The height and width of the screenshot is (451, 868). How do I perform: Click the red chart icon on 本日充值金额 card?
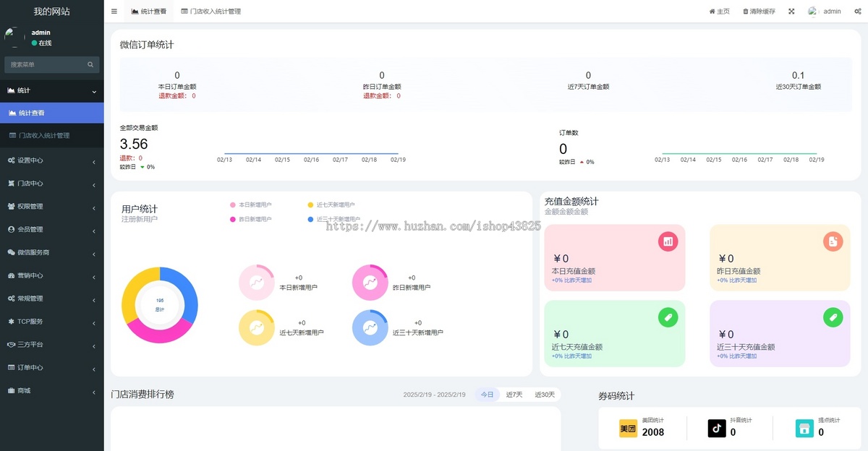[x=668, y=241]
